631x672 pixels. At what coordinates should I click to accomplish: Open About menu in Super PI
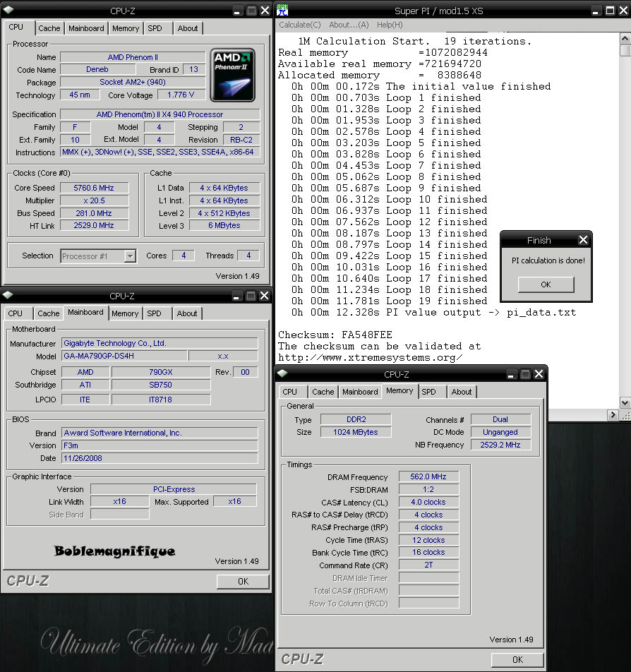coord(349,25)
